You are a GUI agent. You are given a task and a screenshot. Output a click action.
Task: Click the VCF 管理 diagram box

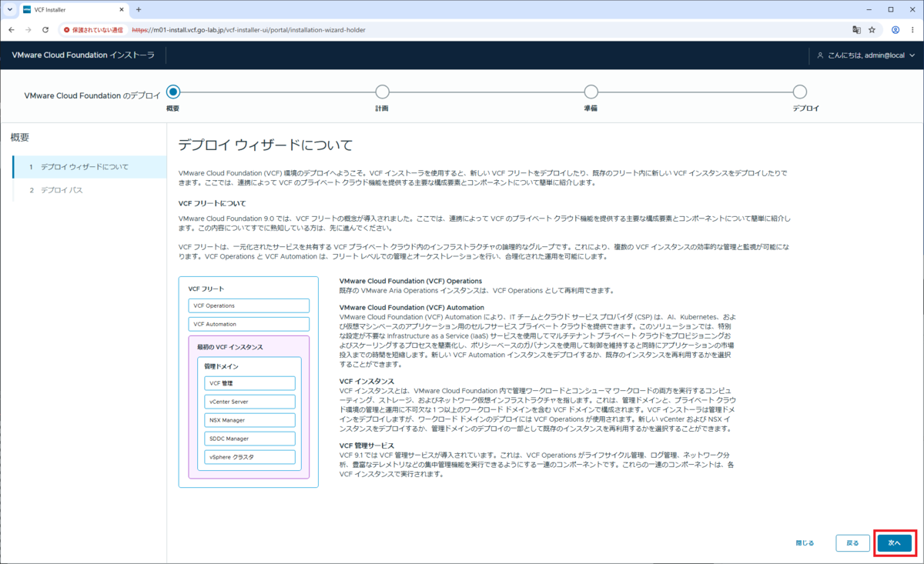click(x=250, y=382)
